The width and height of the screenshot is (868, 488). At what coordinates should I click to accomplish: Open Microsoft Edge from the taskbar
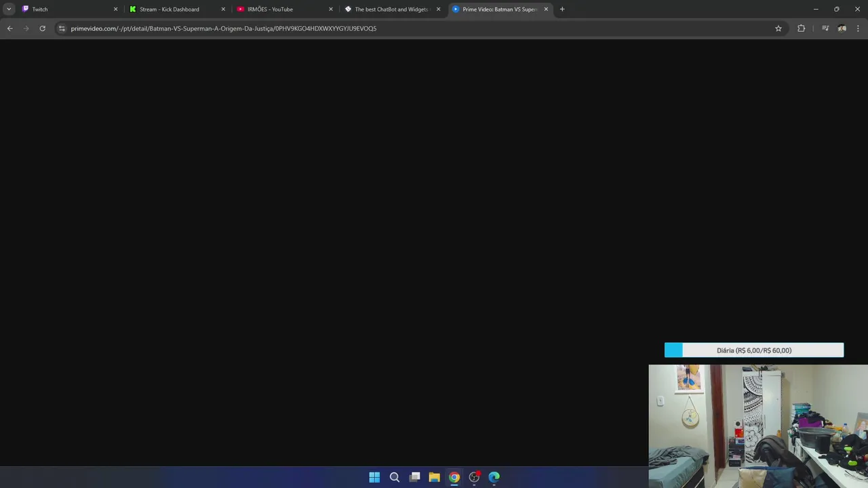[494, 477]
